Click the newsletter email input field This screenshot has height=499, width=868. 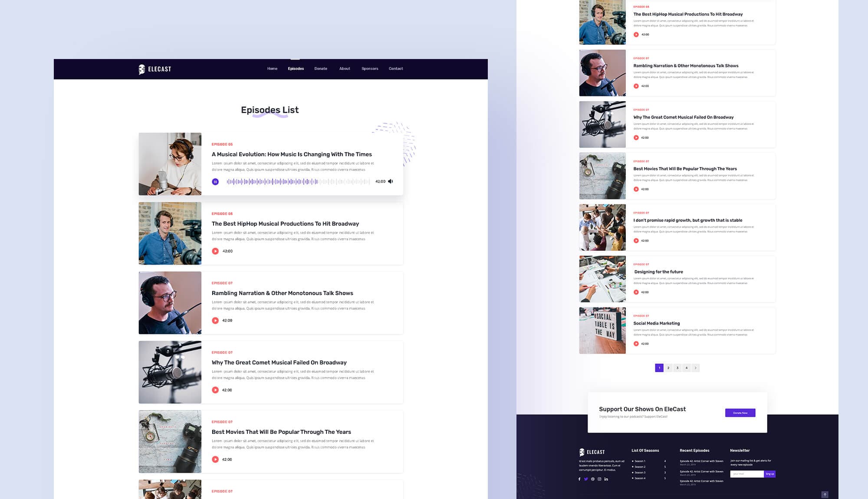click(746, 474)
